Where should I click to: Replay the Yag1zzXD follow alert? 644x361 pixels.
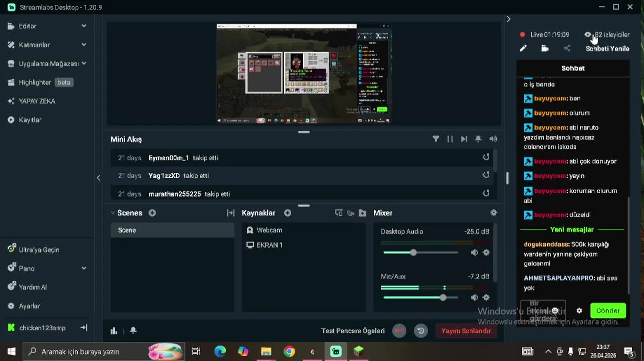tap(486, 175)
